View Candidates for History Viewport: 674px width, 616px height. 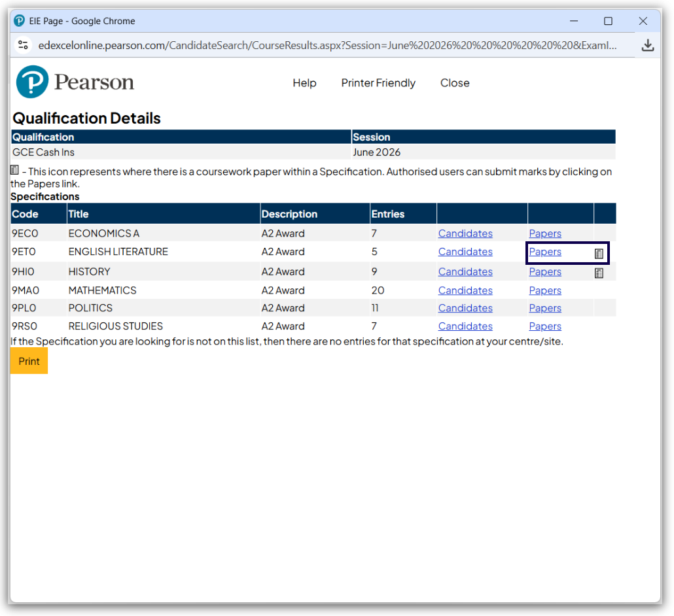coord(465,271)
